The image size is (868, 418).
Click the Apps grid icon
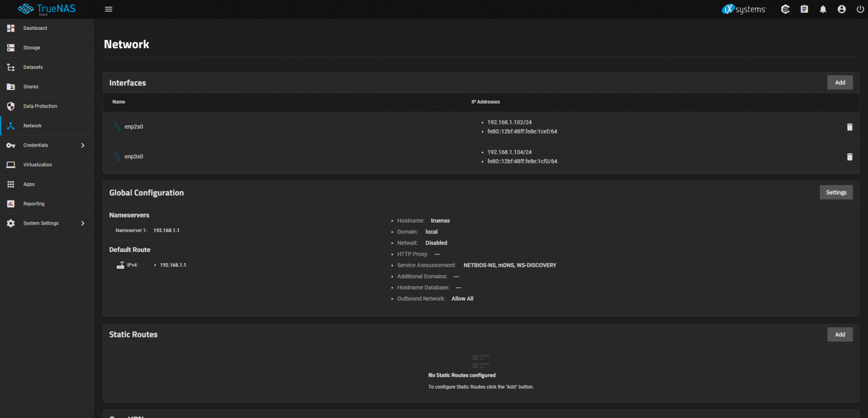[x=11, y=184]
